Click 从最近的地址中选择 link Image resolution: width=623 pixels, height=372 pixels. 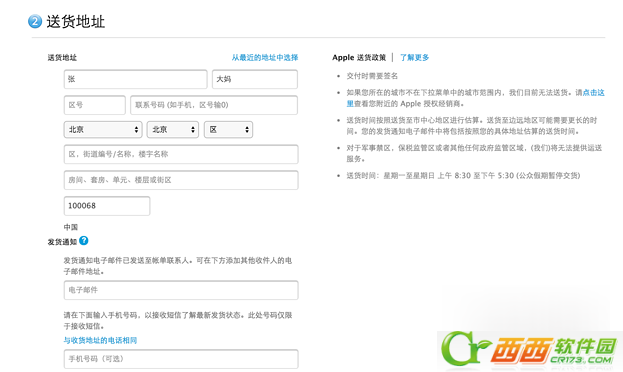[x=265, y=58]
